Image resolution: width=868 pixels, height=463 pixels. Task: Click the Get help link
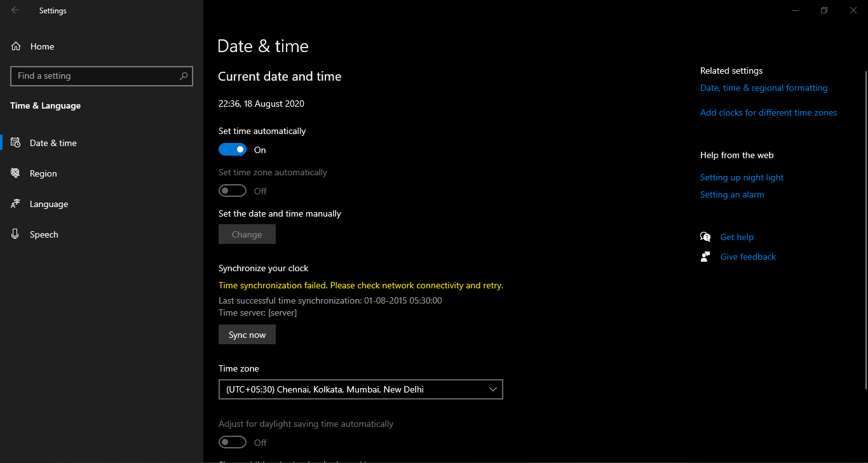[737, 237]
